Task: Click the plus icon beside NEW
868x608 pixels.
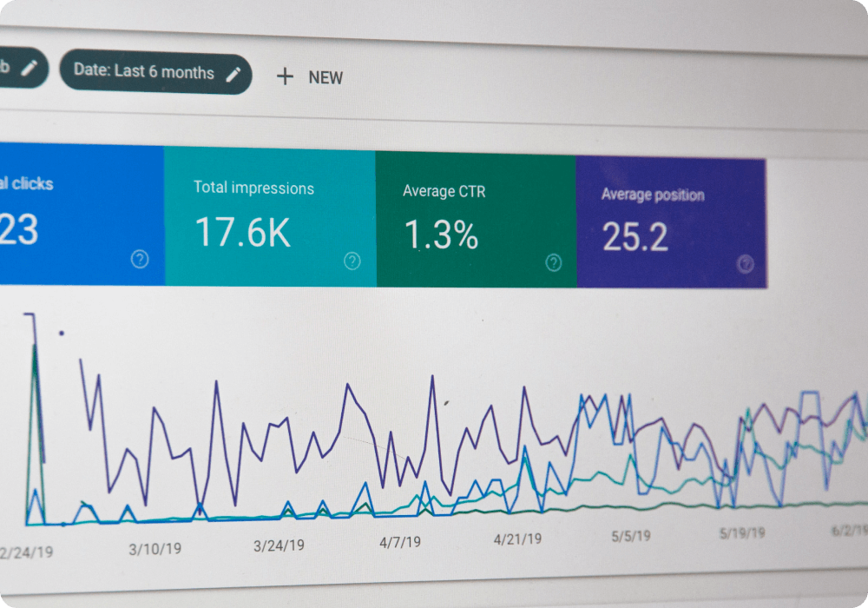Action: click(285, 76)
